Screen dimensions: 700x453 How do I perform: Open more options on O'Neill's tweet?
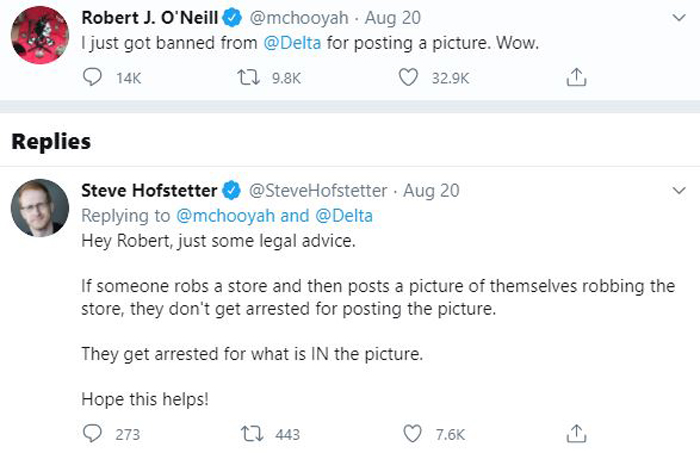[680, 19]
